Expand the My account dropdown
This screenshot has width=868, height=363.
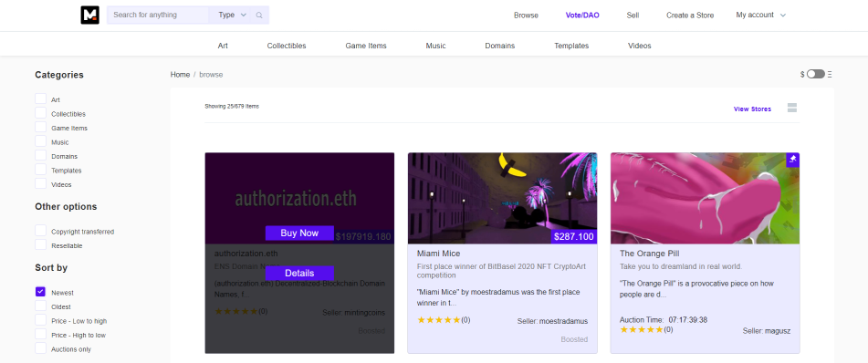[x=760, y=15]
